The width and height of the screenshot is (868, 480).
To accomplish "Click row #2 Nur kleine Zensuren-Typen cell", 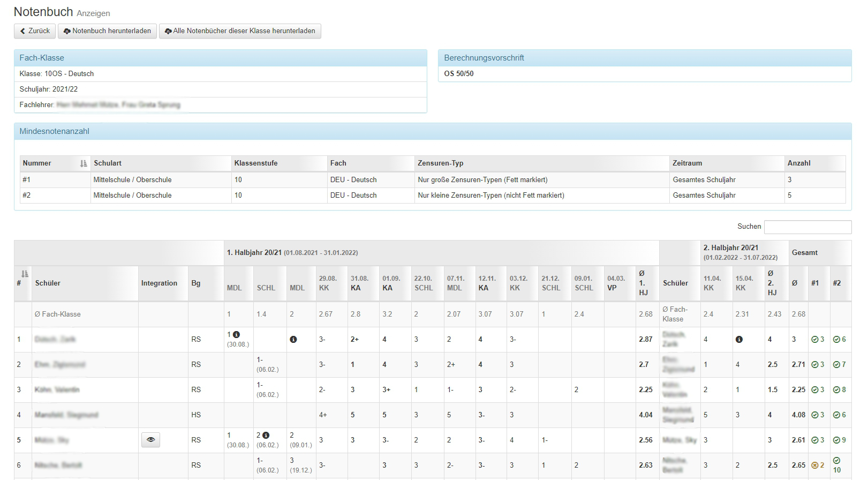I will click(542, 196).
